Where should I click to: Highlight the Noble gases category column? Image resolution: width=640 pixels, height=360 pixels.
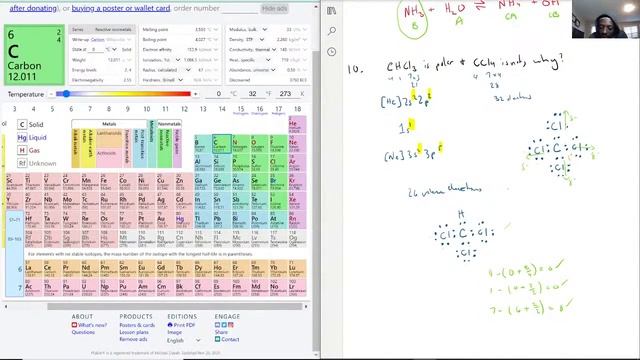[177, 148]
